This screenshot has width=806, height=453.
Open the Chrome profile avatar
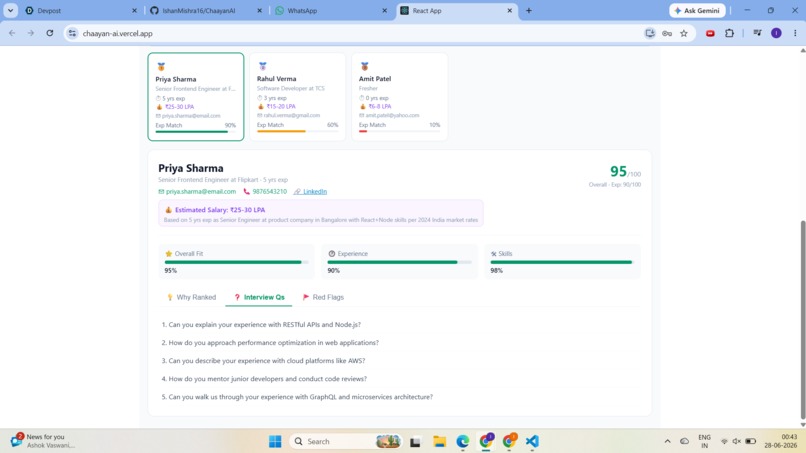coord(776,33)
